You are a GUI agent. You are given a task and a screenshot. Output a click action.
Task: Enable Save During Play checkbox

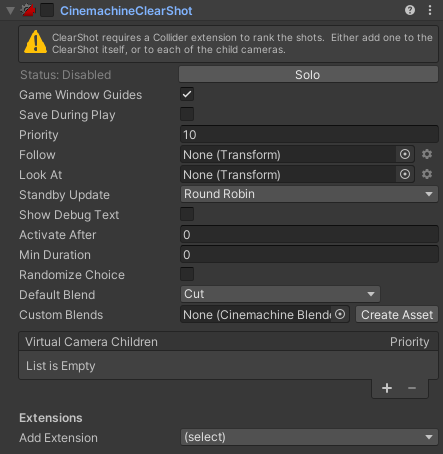[x=187, y=114]
